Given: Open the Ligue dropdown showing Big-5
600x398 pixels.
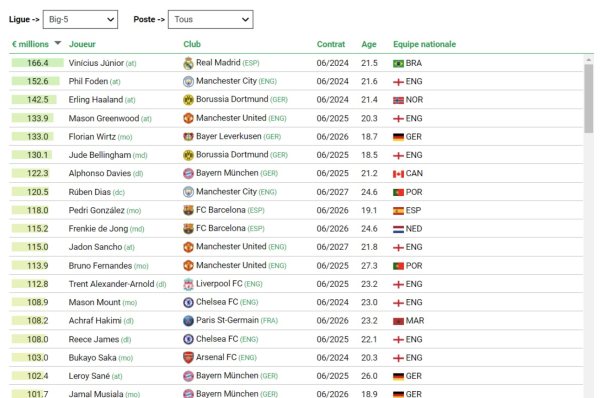Looking at the screenshot, I should coord(80,20).
